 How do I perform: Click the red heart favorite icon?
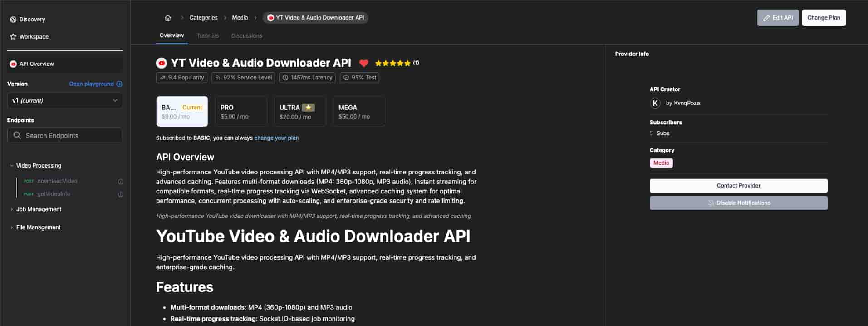363,63
